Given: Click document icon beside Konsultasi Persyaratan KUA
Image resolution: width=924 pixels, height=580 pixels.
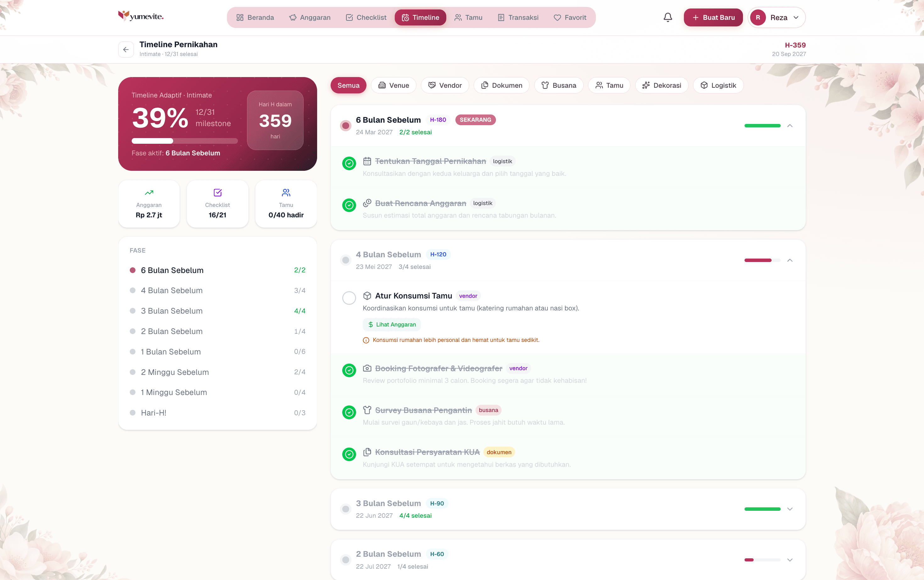Looking at the screenshot, I should click(x=367, y=452).
